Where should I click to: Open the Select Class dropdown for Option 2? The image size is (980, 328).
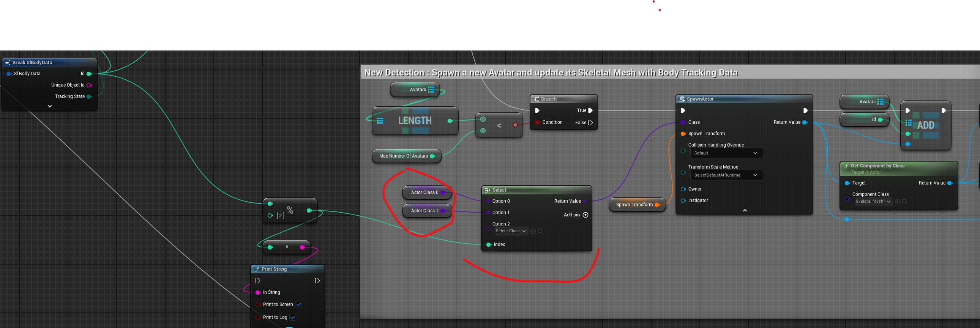[511, 231]
